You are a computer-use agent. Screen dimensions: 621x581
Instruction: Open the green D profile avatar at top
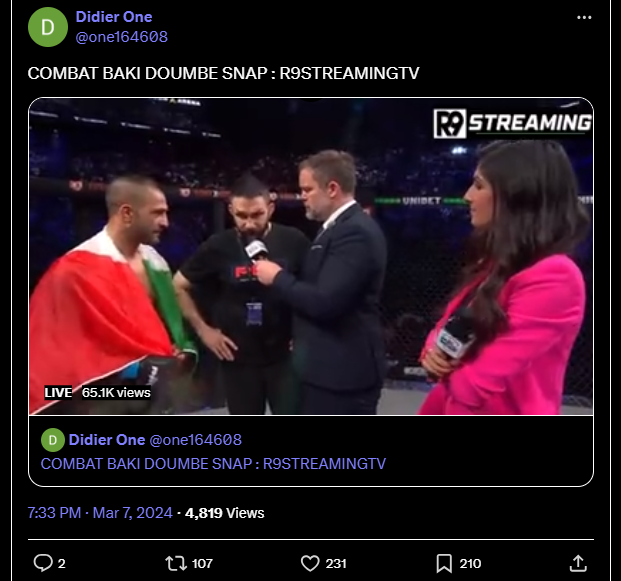pos(48,27)
